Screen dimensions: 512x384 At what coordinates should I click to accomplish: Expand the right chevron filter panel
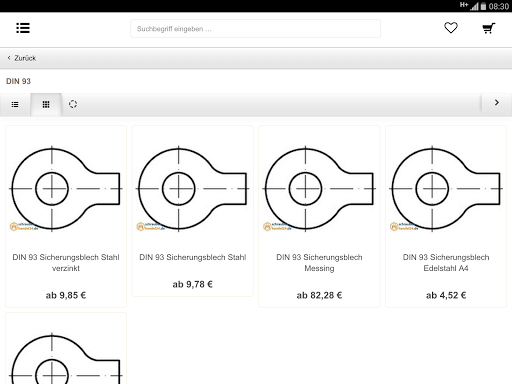497,103
